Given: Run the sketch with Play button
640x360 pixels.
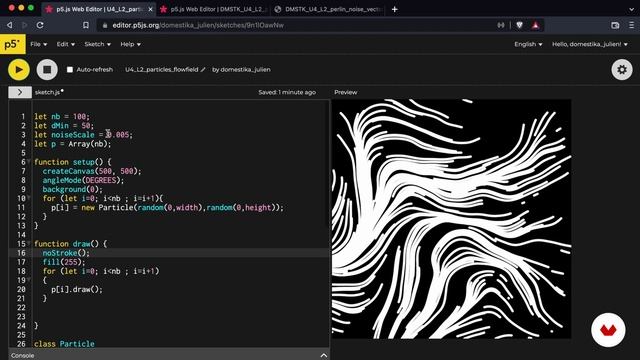Looking at the screenshot, I should (19, 69).
